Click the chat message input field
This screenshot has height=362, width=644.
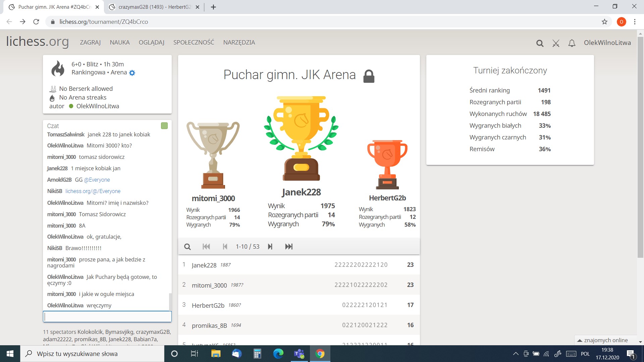click(x=107, y=316)
